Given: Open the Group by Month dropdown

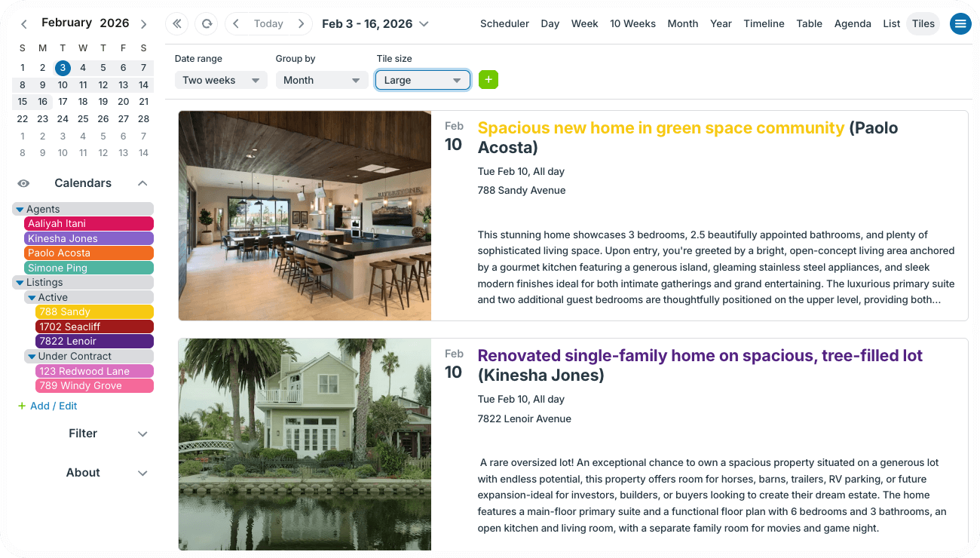Looking at the screenshot, I should pos(322,80).
